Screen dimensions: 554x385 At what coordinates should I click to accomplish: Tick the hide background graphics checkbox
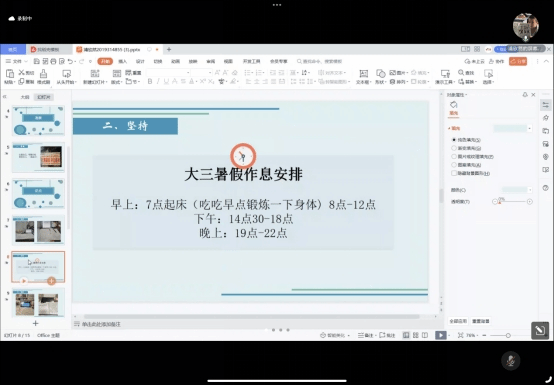(454, 173)
